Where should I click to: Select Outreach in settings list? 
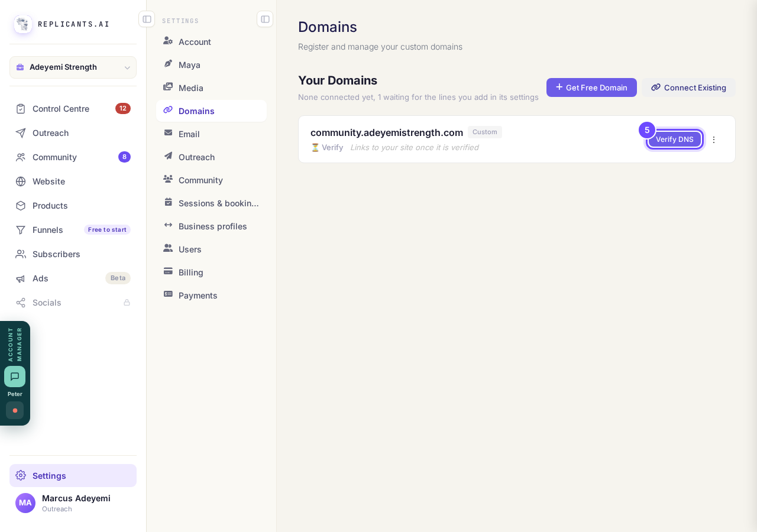211,157
